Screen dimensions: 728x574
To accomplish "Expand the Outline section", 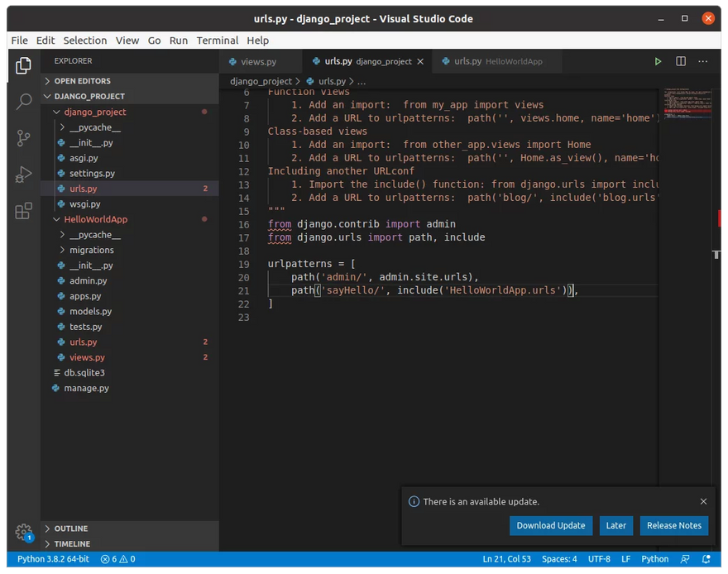I will pyautogui.click(x=70, y=529).
